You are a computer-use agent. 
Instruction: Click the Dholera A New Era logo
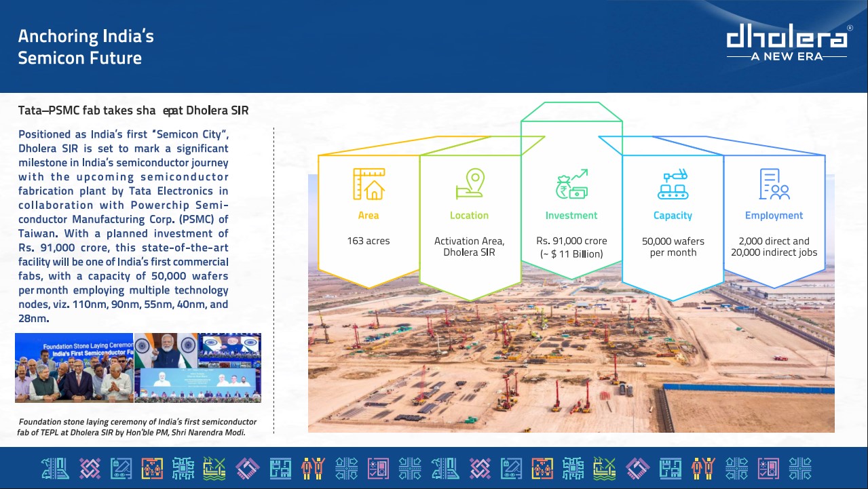789,43
